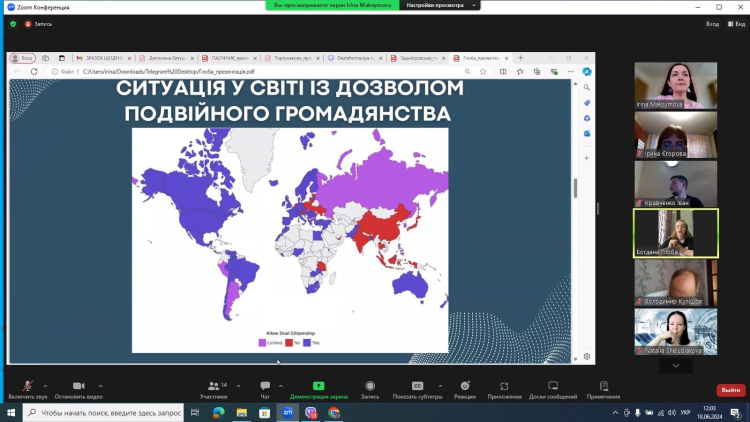
Task: Open the Участники participants panel
Action: point(213,387)
